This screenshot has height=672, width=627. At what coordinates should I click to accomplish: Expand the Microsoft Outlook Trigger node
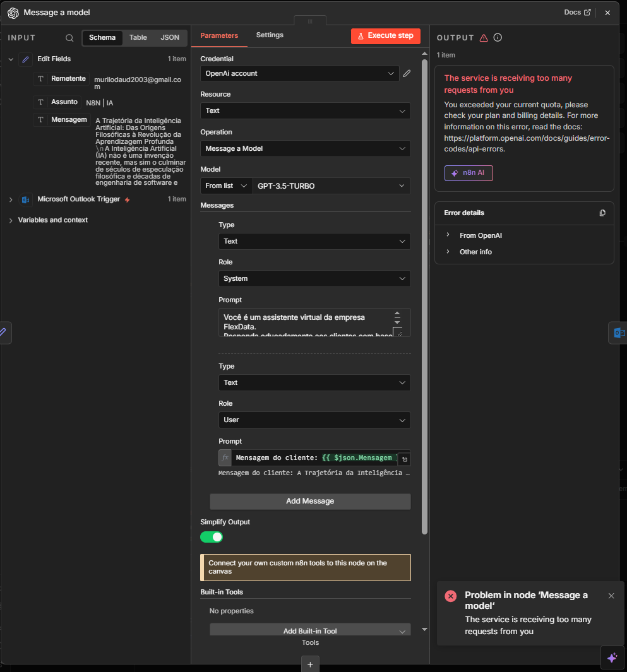tap(11, 200)
